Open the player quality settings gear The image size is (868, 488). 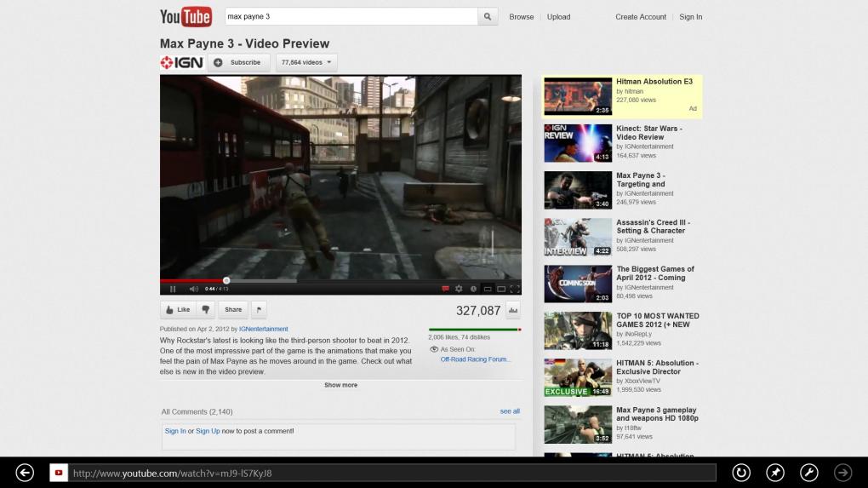[x=459, y=289]
